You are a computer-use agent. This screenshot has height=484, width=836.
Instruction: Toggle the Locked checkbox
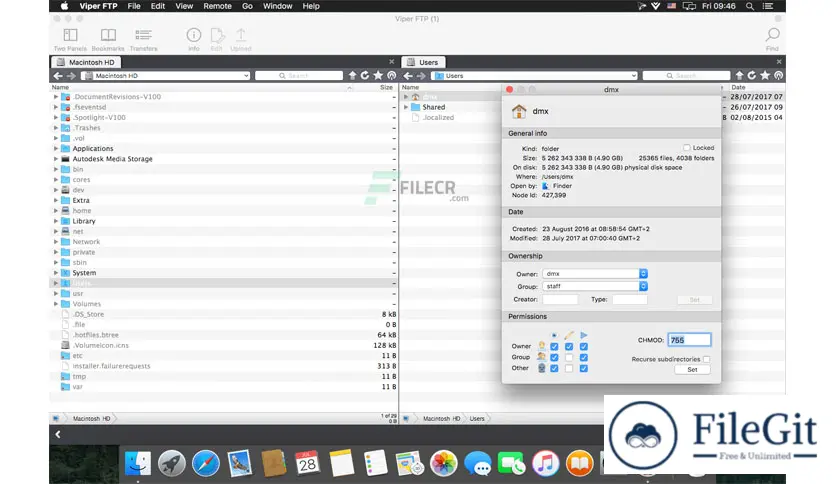pyautogui.click(x=687, y=148)
